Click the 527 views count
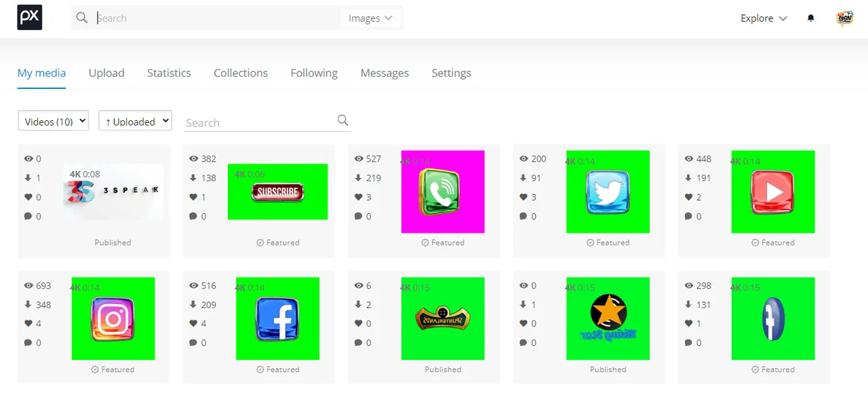The height and width of the screenshot is (406, 868). coord(374,159)
